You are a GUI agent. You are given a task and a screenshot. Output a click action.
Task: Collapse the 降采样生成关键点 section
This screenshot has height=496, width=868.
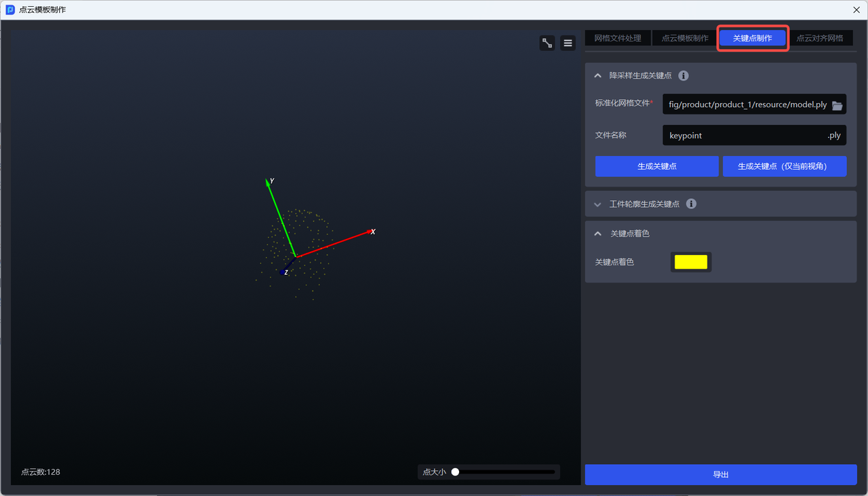pyautogui.click(x=597, y=76)
